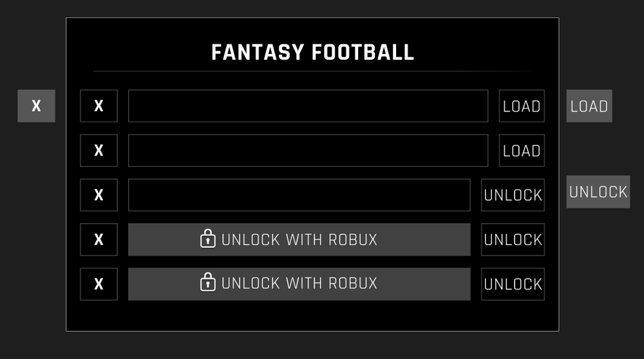The image size is (644, 359).
Task: Click the gray UNLOCK button outside the panel
Action: [598, 192]
